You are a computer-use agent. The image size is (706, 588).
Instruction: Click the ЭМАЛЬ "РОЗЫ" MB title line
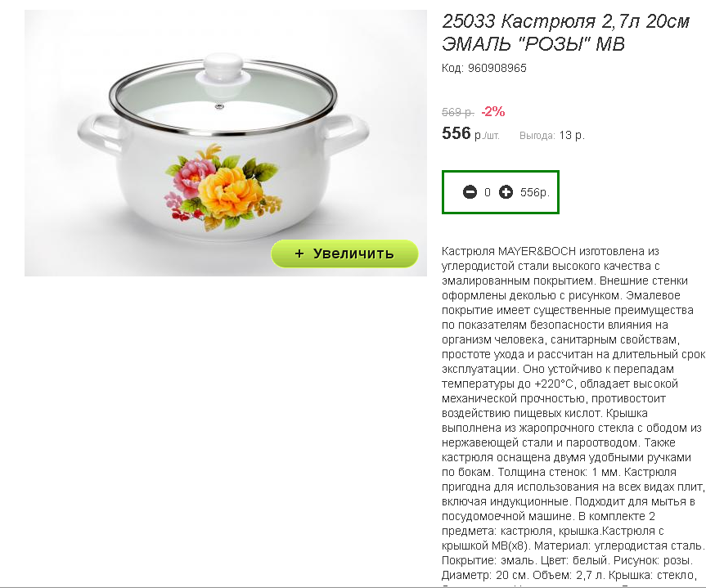[x=533, y=44]
